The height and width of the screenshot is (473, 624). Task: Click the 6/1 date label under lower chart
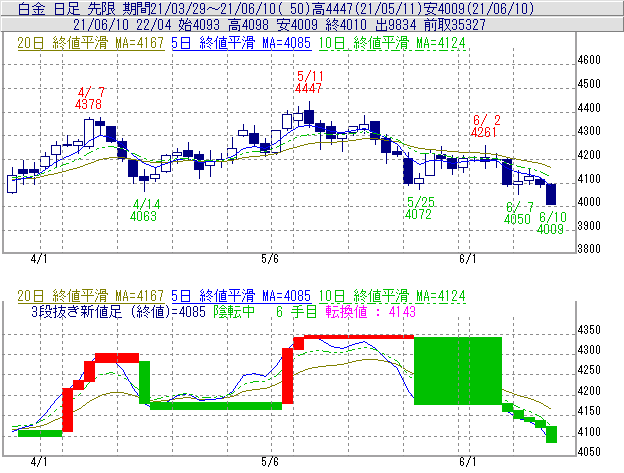tap(468, 462)
